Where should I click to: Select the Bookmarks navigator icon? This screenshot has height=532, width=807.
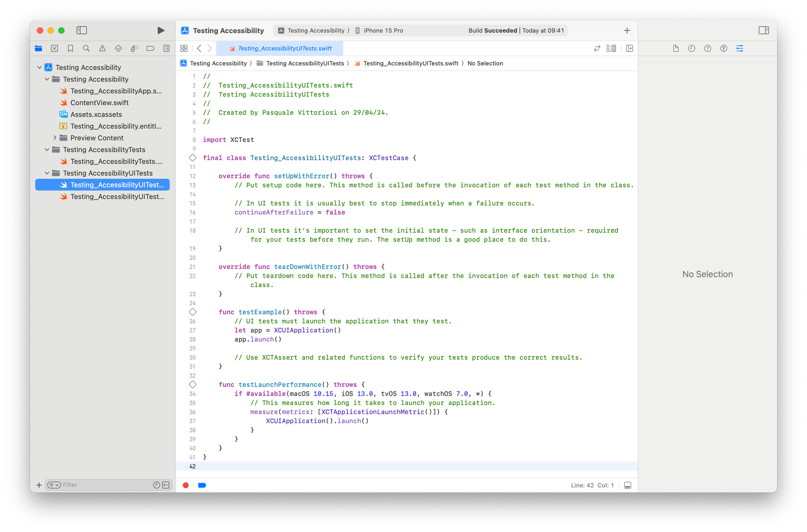point(71,48)
